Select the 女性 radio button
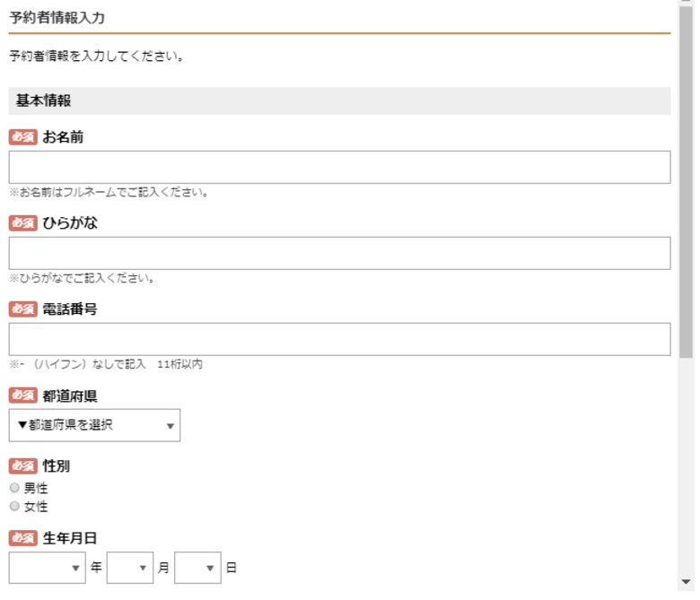 click(14, 506)
